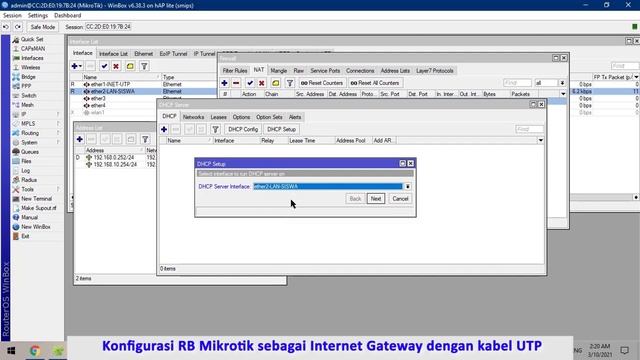Open CAPsMAN from sidebar
The image size is (640, 360).
click(33, 49)
